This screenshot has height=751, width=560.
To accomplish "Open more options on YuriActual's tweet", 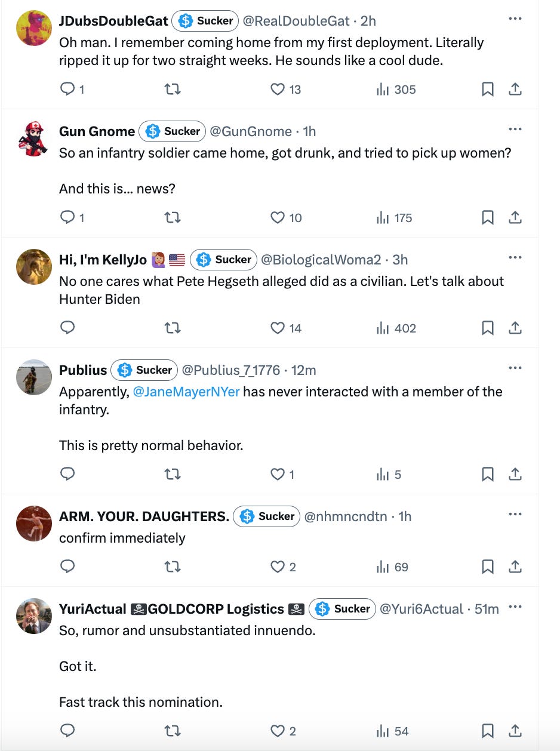I will click(x=515, y=607).
